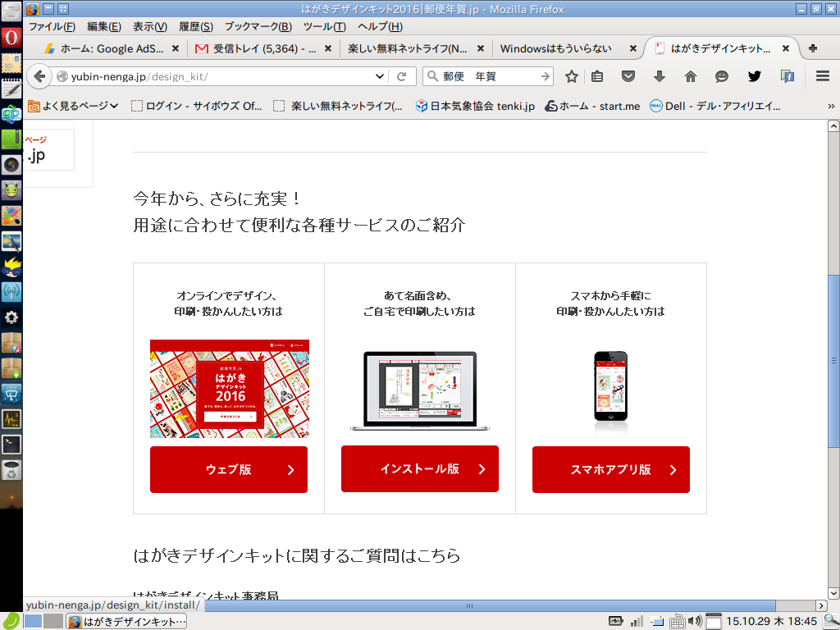This screenshot has width=840, height=630.
Task: Open the ブックマーク(B) menu
Action: (258, 27)
